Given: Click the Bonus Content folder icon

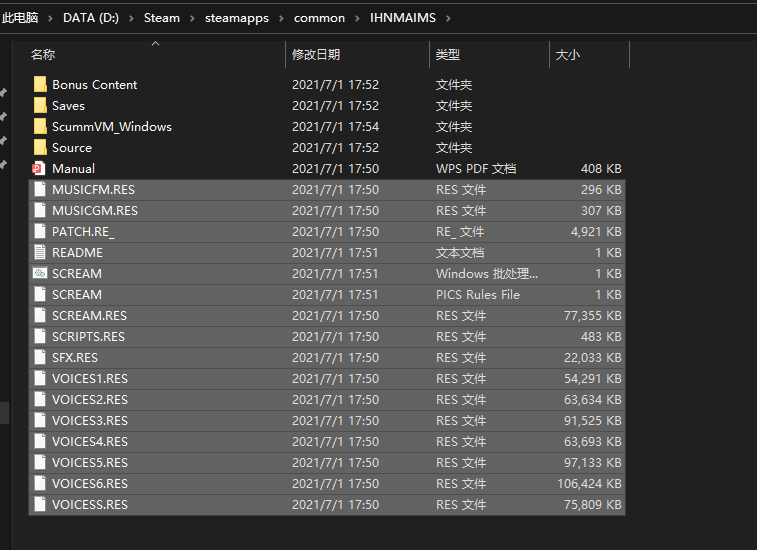Looking at the screenshot, I should pos(40,85).
